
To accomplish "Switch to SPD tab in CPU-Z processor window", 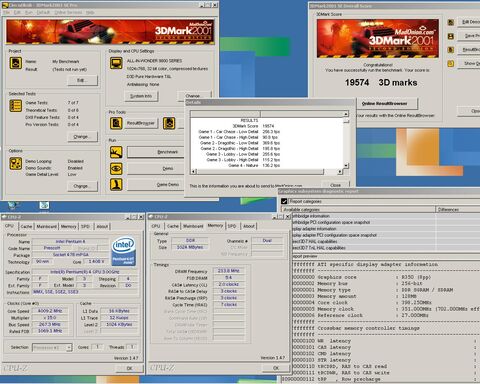I will (85, 226).
